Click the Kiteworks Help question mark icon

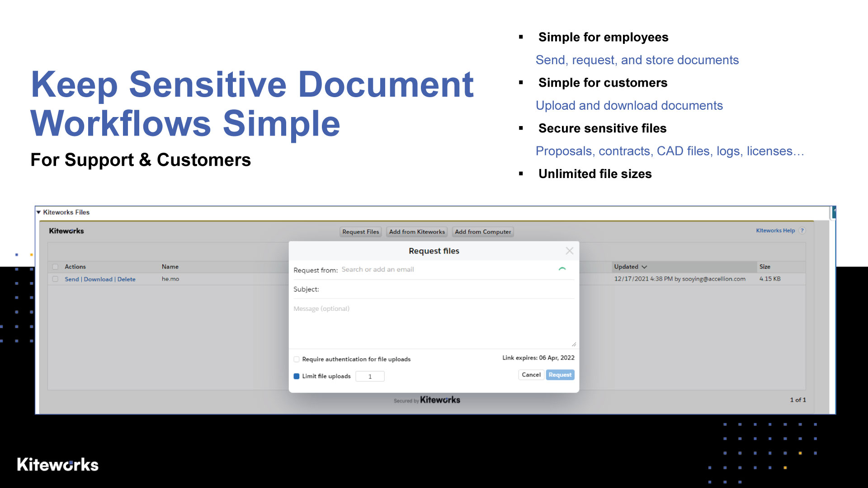[802, 230]
